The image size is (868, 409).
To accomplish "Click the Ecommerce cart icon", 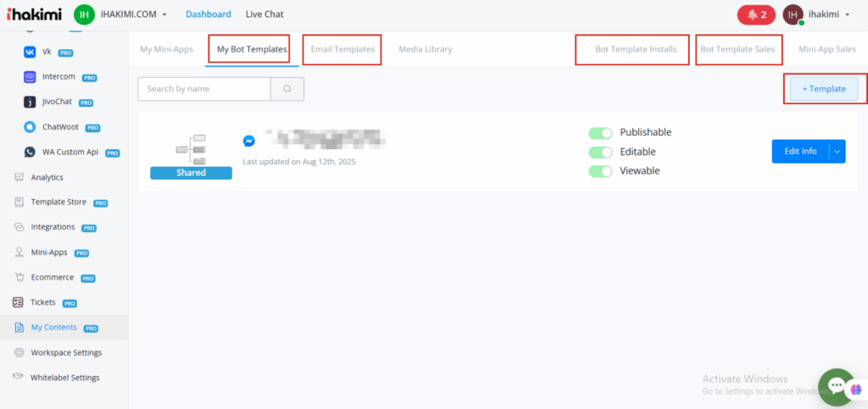I will pos(19,278).
